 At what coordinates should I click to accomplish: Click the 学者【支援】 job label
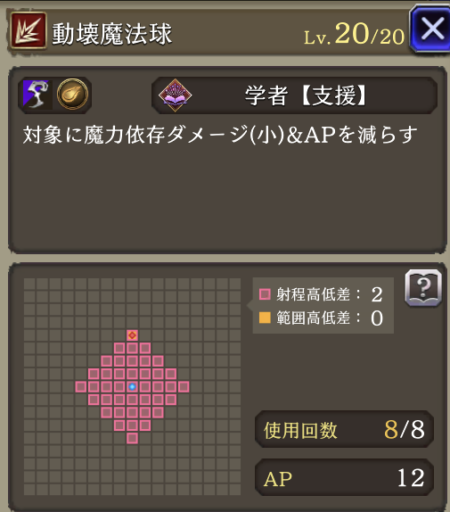pos(306,96)
